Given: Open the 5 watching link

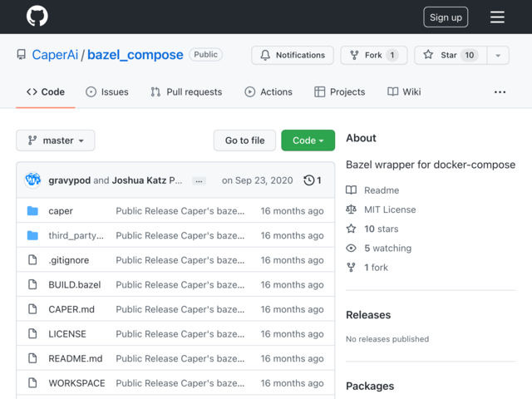Looking at the screenshot, I should (388, 249).
